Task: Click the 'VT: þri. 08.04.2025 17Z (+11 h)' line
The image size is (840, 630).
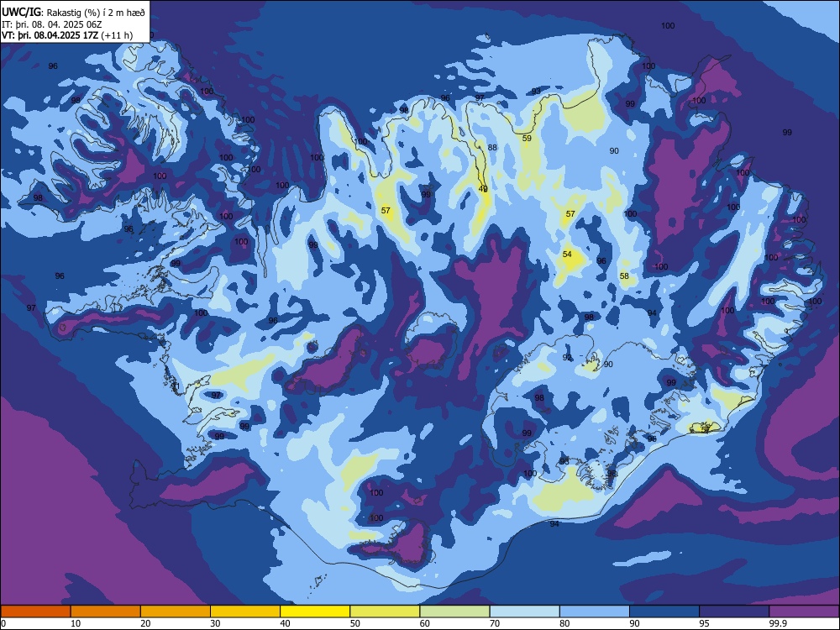Action: (x=67, y=35)
